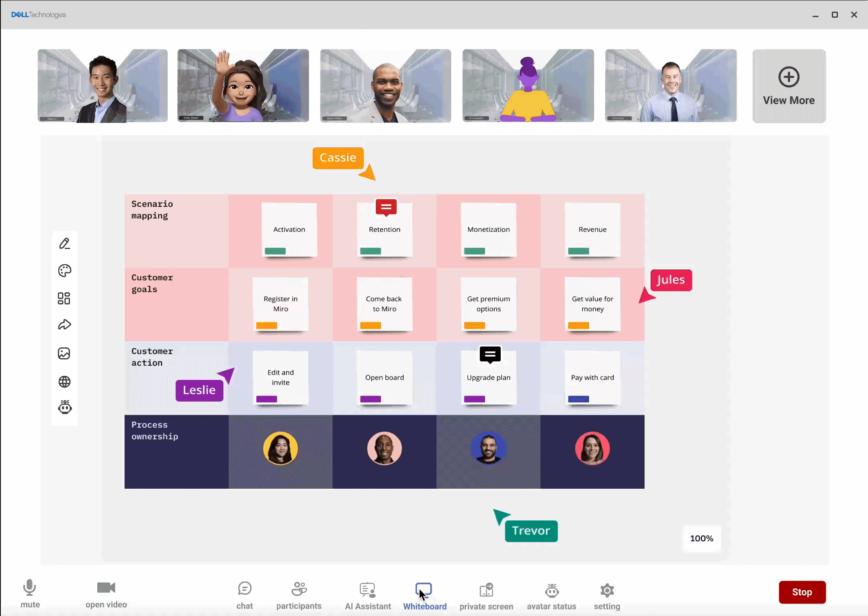This screenshot has width=868, height=616.
Task: Select the Get value for money note
Action: click(593, 304)
